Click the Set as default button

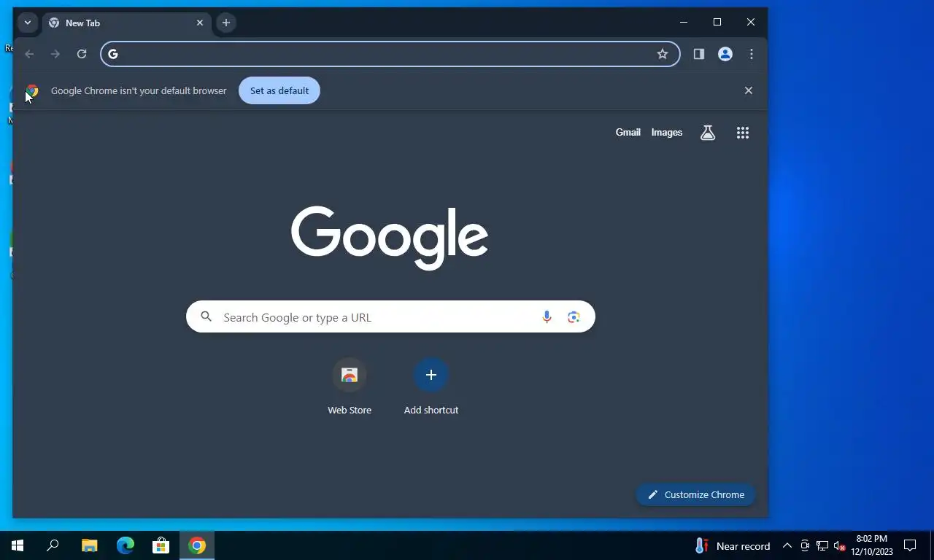pos(279,90)
